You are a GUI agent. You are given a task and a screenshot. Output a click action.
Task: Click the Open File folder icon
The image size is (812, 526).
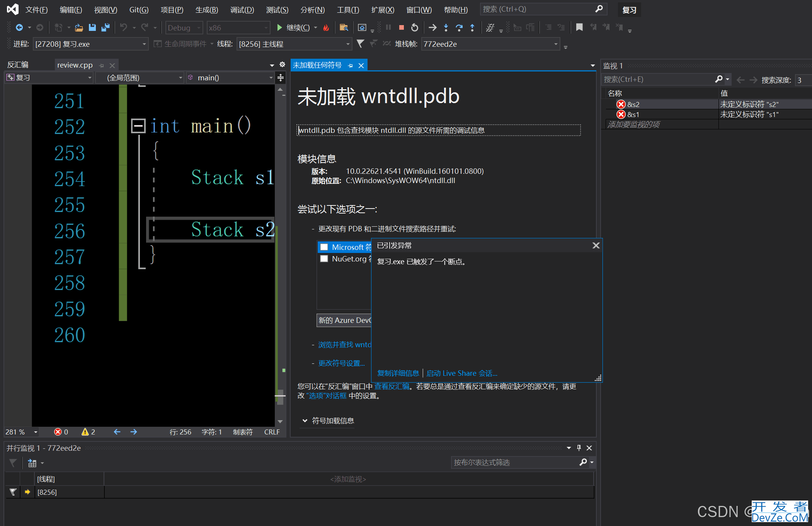coord(79,27)
